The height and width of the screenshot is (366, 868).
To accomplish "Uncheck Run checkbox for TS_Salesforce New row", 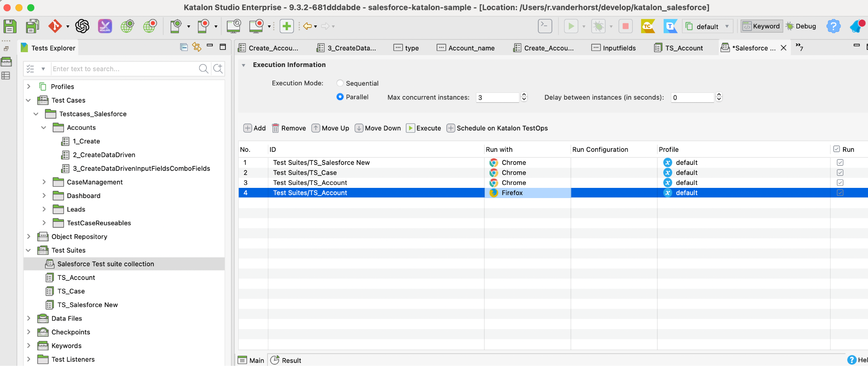I will coord(840,162).
